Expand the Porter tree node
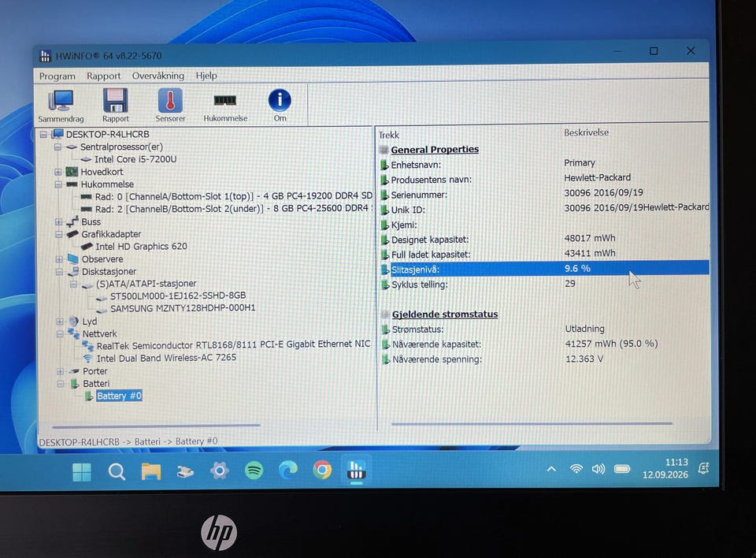The width and height of the screenshot is (756, 558). click(60, 371)
